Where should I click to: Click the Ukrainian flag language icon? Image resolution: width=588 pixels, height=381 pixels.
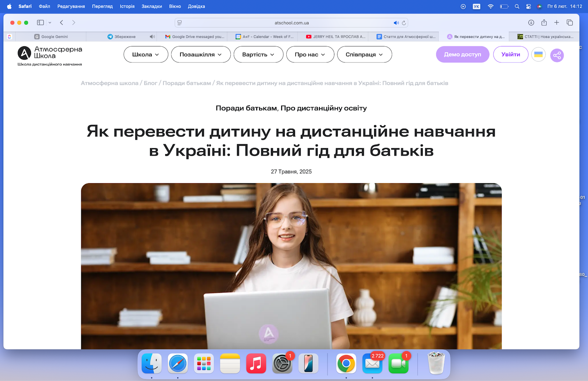[x=538, y=54]
